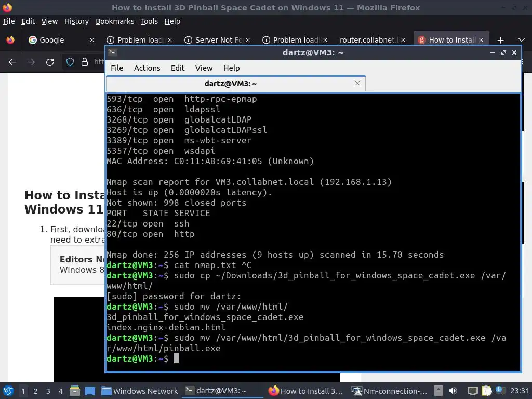This screenshot has height=399, width=532.
Task: Open the application menu on taskbar
Action: click(x=8, y=391)
